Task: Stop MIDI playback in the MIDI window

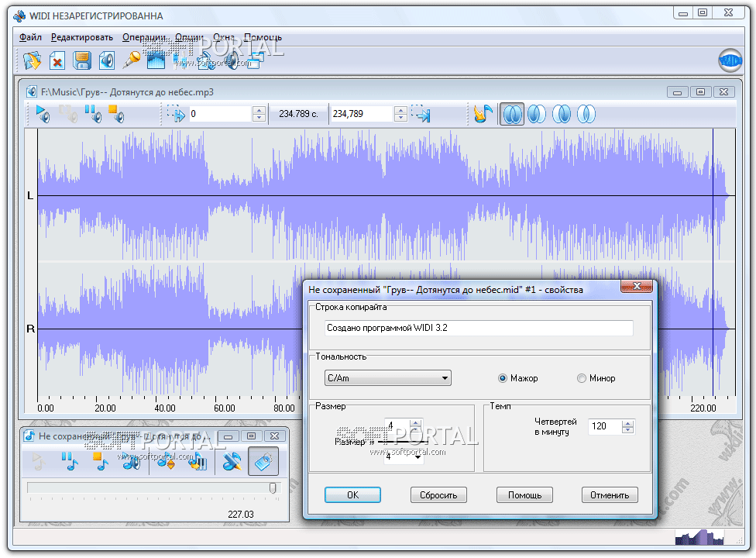Action: click(x=100, y=462)
